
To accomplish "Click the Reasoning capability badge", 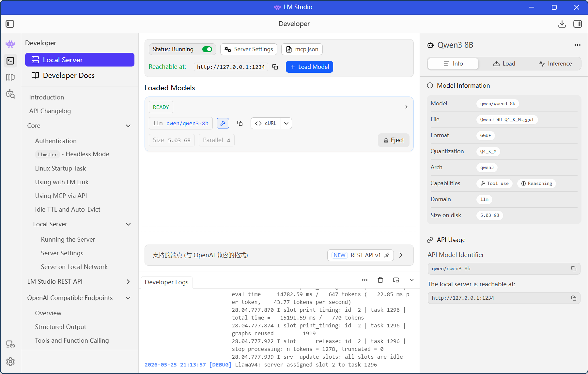I will tap(536, 184).
